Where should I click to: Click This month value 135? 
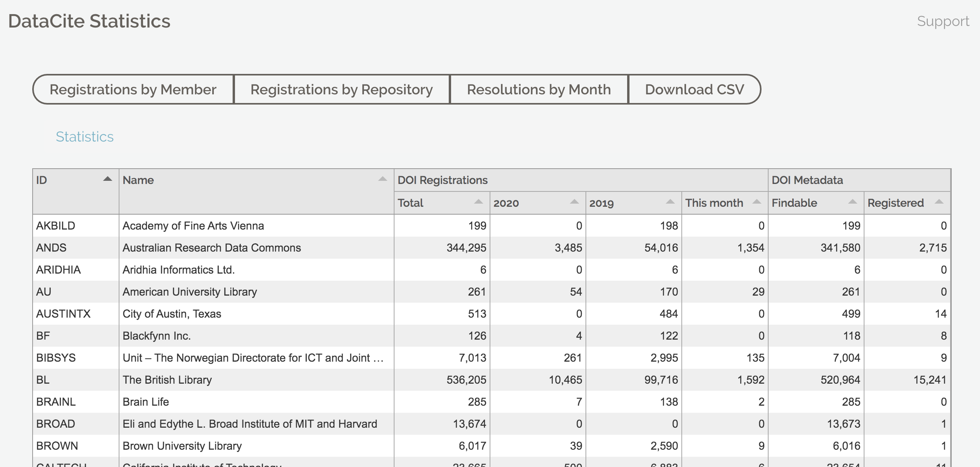coord(756,358)
